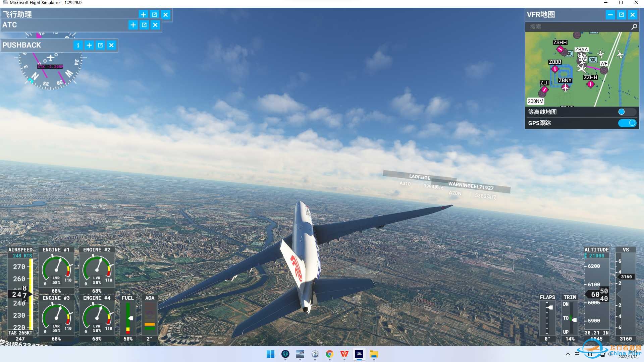Open Chrome from the taskbar
The height and width of the screenshot is (362, 644).
(329, 354)
